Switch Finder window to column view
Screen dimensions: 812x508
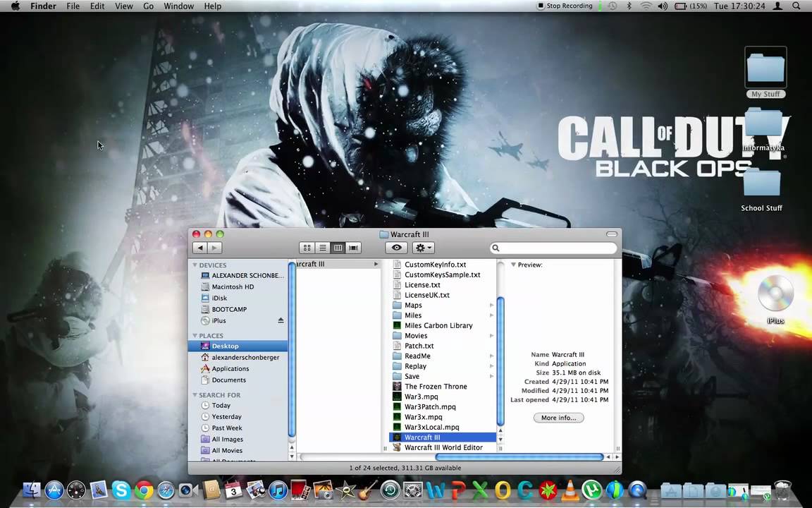[x=338, y=248]
